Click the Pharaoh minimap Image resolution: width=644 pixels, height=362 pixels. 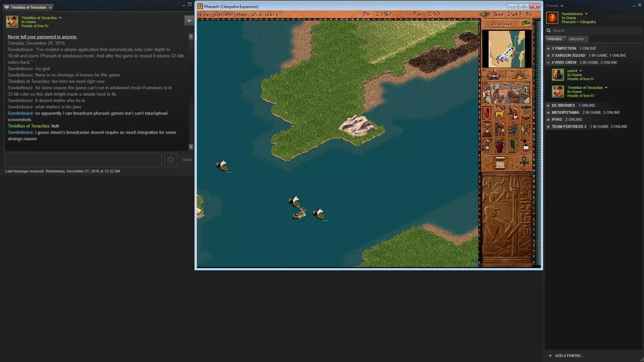507,49
